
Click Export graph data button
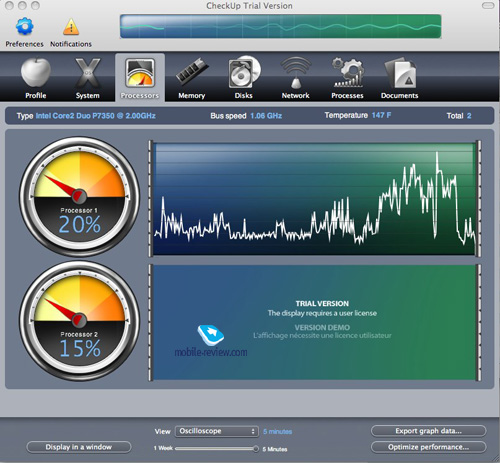[428, 431]
